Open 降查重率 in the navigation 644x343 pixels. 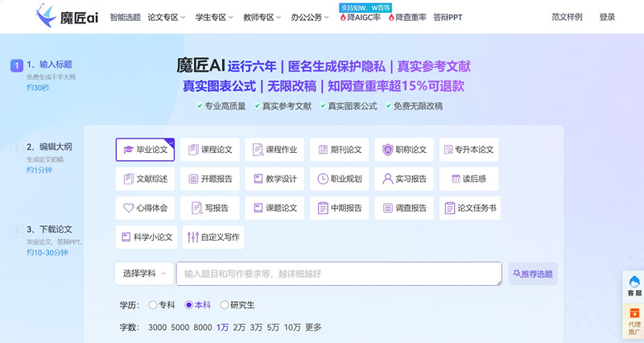(411, 17)
